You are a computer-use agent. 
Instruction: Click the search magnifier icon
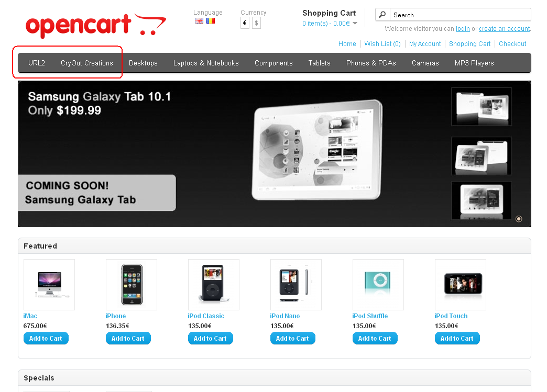(x=382, y=15)
